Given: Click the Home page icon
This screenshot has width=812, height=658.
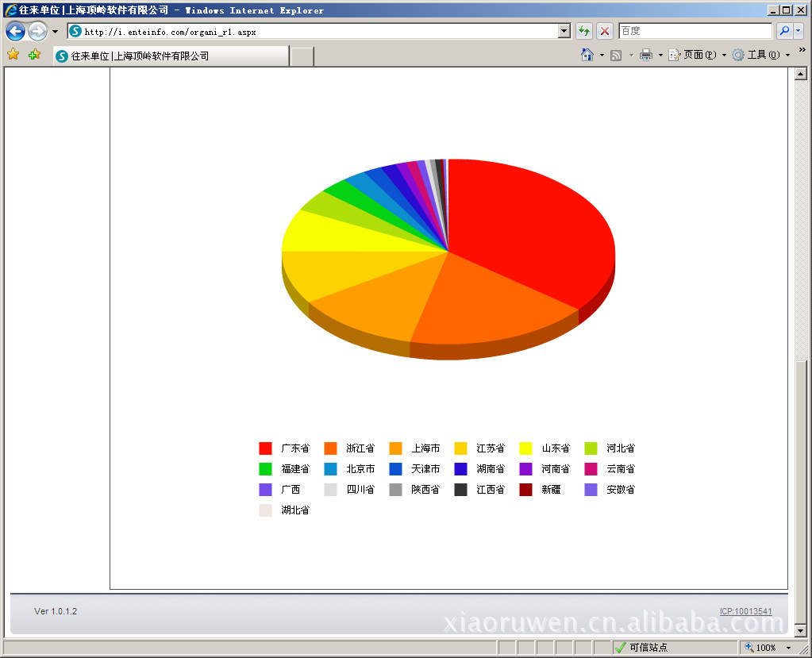Looking at the screenshot, I should coord(587,55).
